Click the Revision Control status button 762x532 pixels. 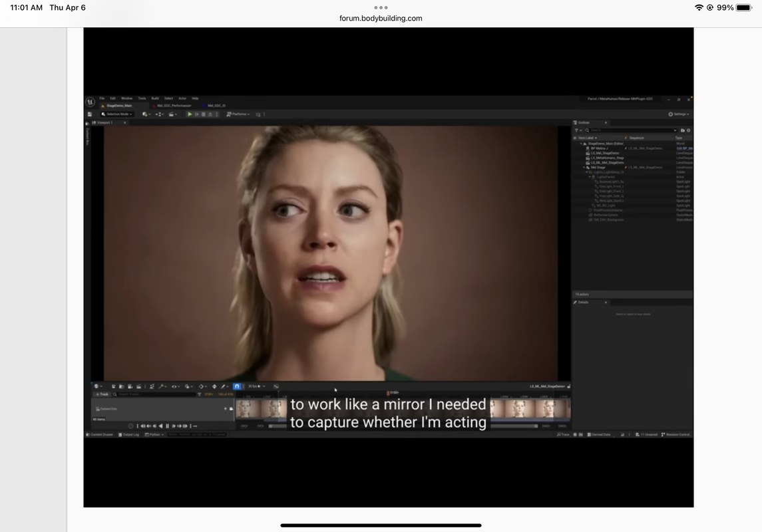676,434
